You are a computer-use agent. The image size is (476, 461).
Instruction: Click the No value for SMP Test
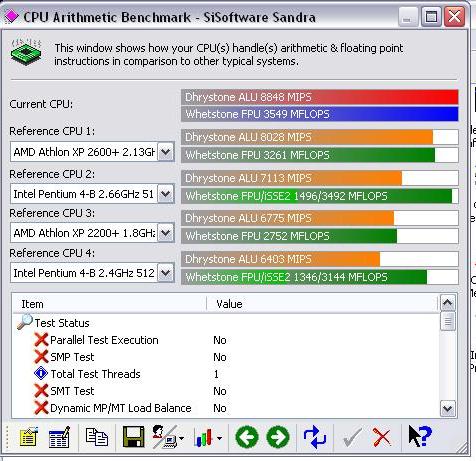tap(220, 357)
